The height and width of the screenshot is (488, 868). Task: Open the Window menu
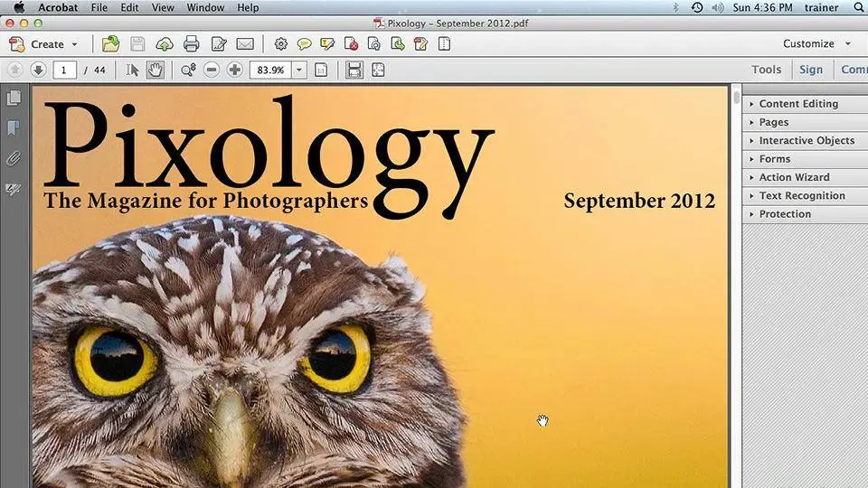coord(205,8)
